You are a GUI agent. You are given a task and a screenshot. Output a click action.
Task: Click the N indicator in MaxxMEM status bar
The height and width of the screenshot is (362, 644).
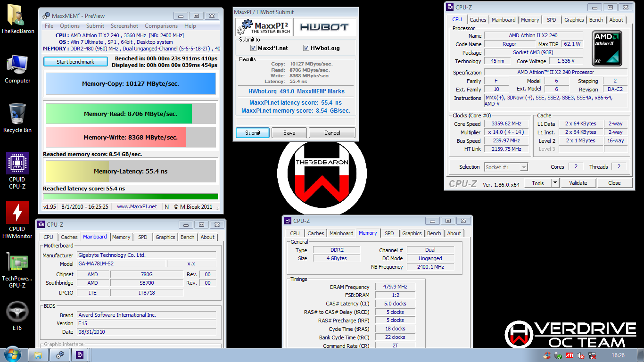pyautogui.click(x=166, y=206)
